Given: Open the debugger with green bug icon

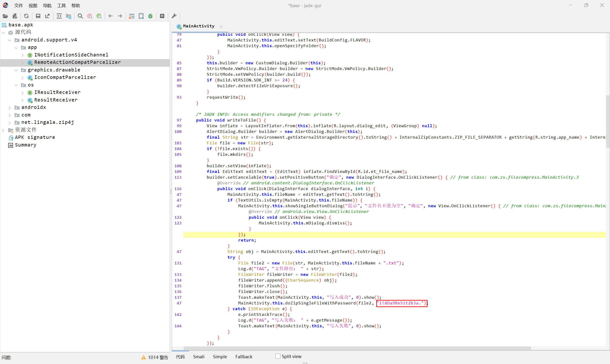Looking at the screenshot, I should (150, 16).
